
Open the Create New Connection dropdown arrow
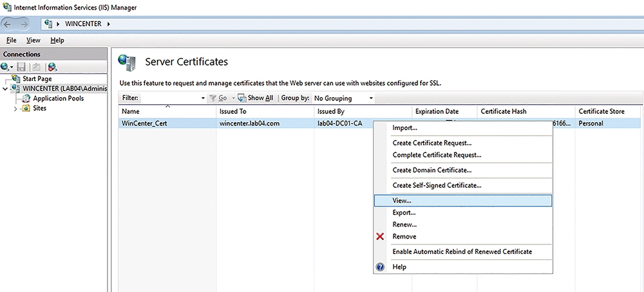pos(12,68)
